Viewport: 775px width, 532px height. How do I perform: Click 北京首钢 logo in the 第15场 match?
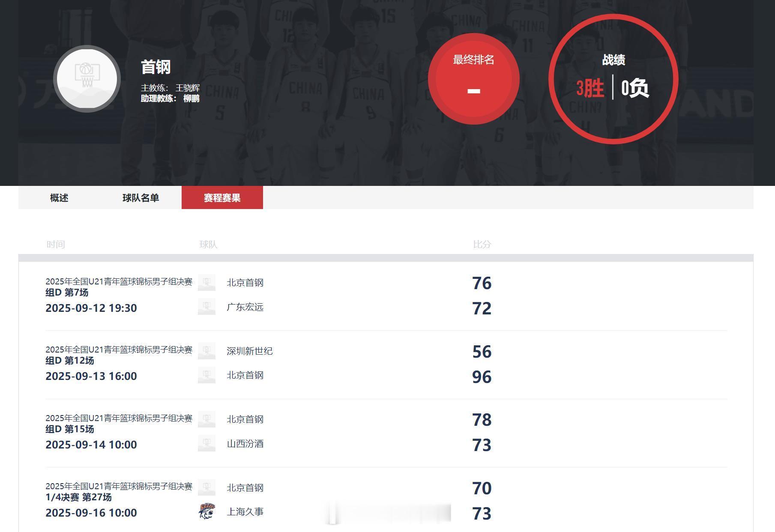coord(206,419)
